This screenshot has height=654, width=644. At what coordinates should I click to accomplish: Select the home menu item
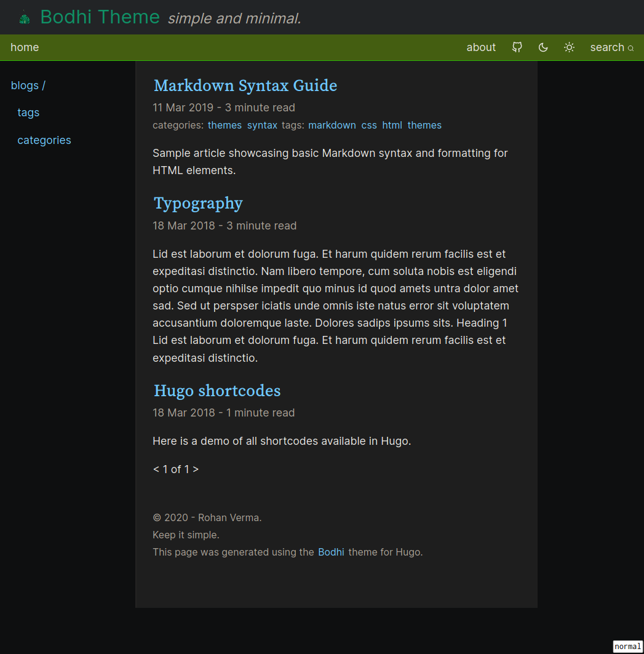(x=25, y=47)
